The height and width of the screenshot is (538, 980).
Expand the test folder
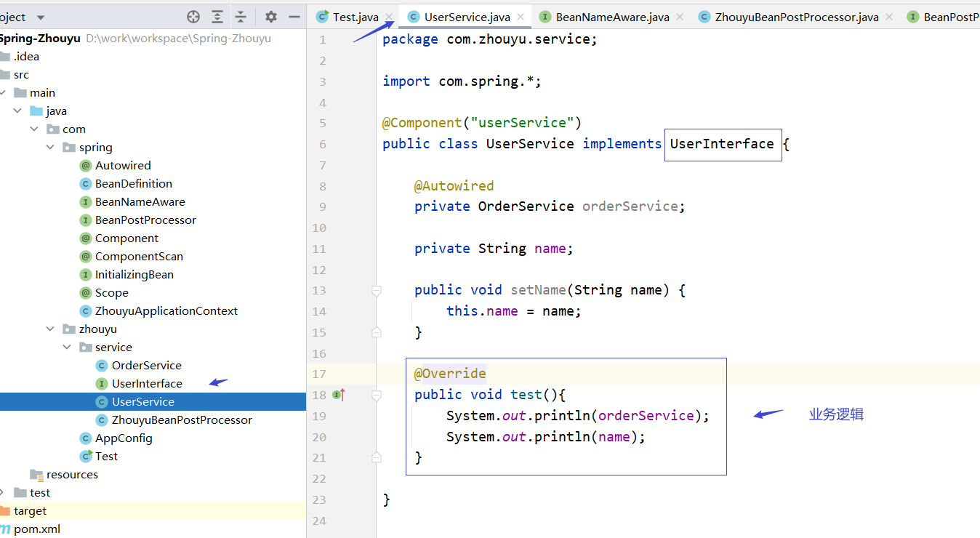click(x=2, y=492)
